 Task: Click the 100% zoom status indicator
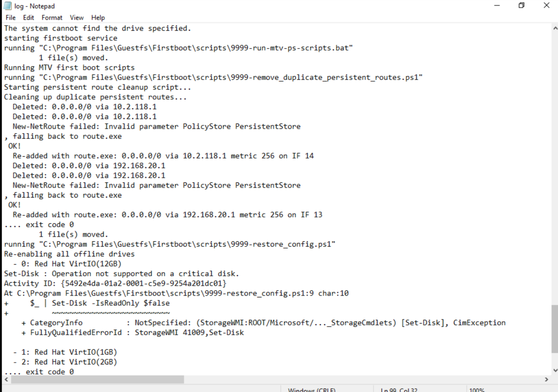pyautogui.click(x=477, y=390)
